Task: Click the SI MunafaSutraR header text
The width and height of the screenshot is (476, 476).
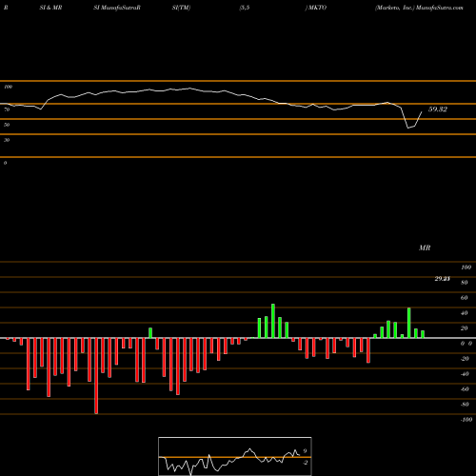Action: click(117, 8)
